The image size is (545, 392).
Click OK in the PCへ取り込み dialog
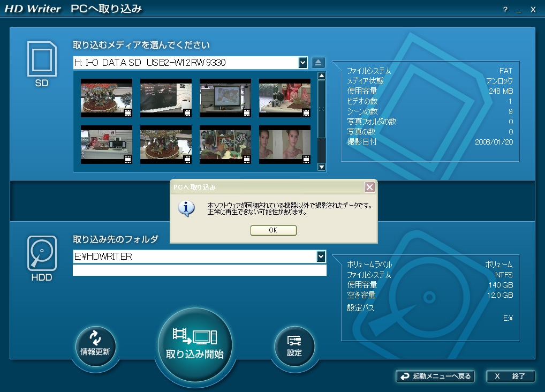tap(273, 230)
